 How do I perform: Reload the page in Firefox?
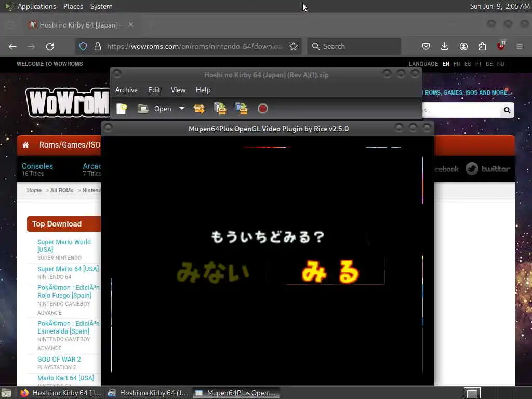[x=50, y=46]
